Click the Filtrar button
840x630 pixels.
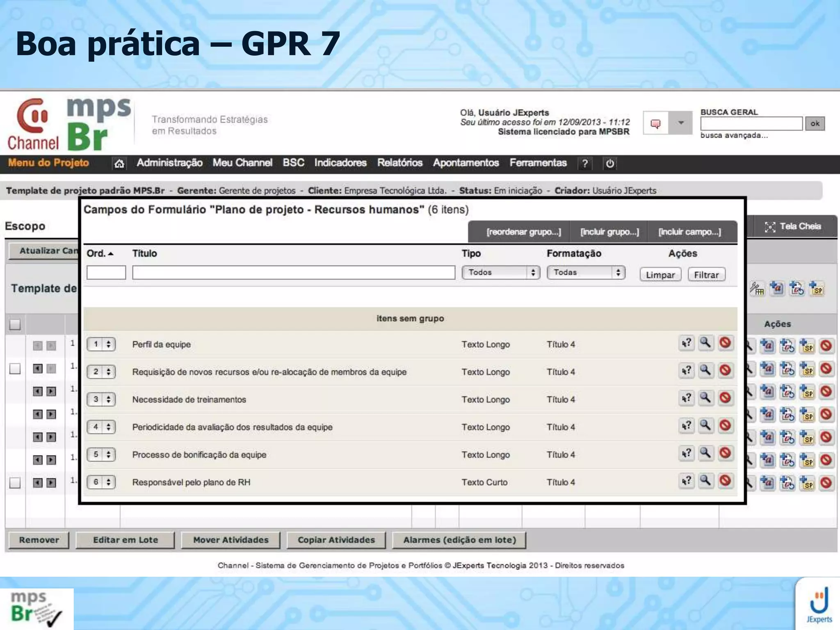pos(706,275)
